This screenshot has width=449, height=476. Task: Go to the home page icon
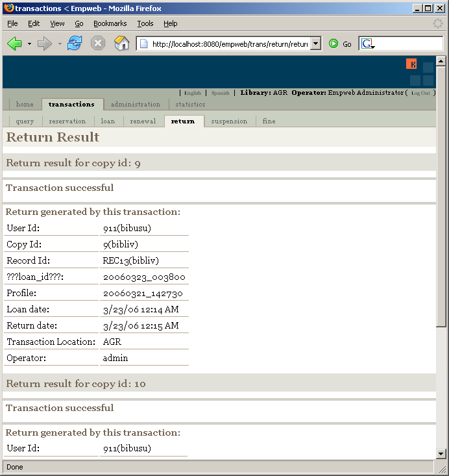point(121,44)
